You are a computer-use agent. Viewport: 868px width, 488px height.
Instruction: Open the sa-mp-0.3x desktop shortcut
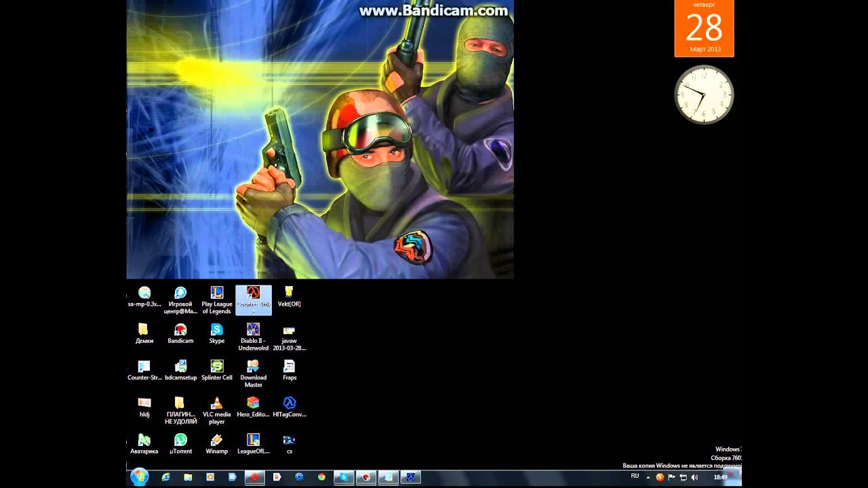pos(144,297)
